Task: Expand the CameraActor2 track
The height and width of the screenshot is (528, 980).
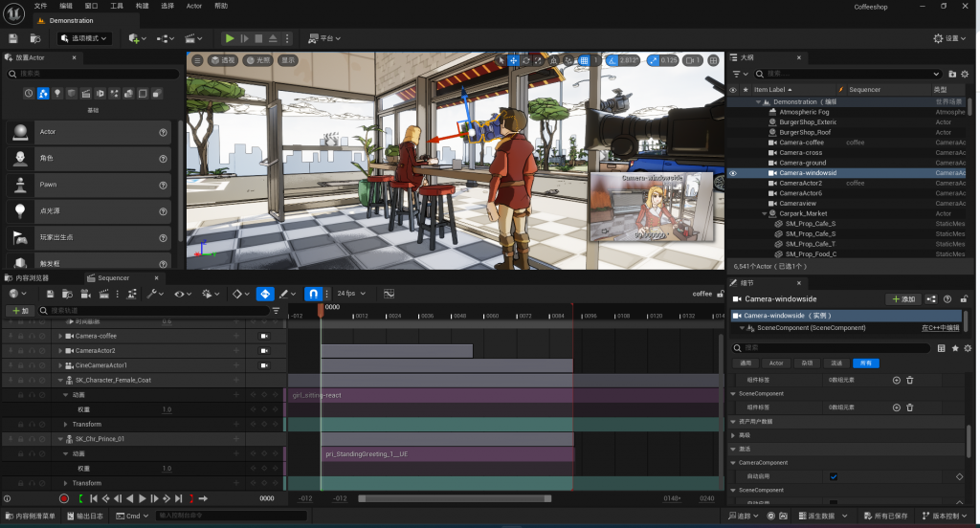Action: [x=60, y=351]
